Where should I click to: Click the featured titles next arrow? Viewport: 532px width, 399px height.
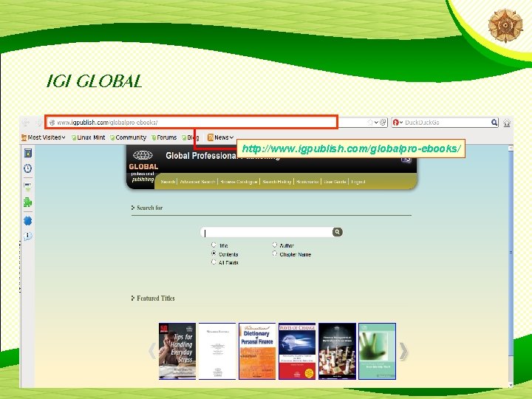403,351
